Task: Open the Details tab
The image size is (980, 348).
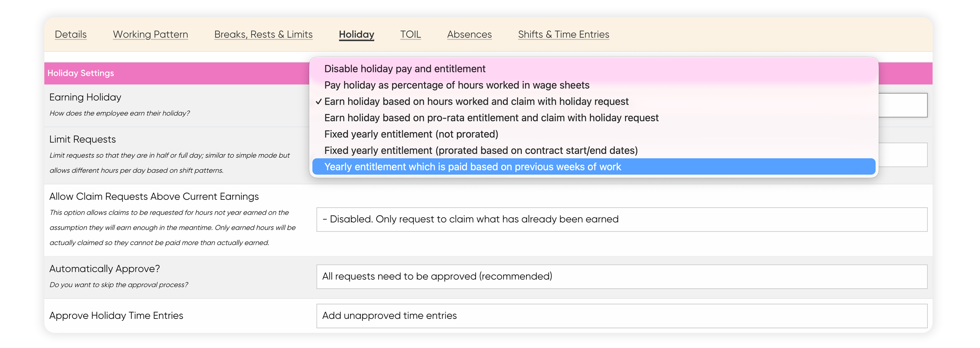Action: point(70,34)
